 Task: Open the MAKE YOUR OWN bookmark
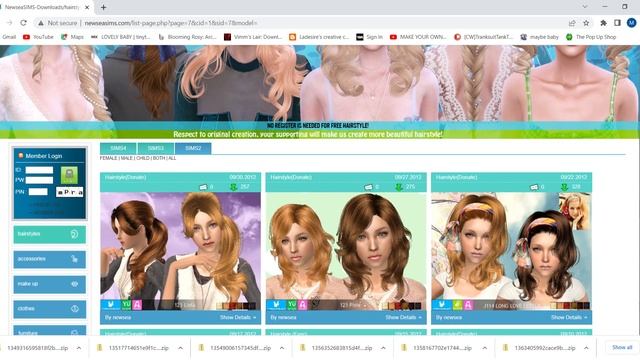[418, 37]
